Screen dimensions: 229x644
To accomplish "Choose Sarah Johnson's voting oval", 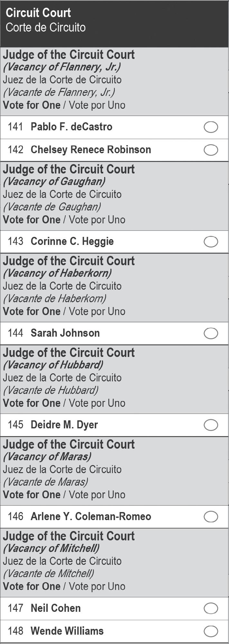I will (211, 333).
